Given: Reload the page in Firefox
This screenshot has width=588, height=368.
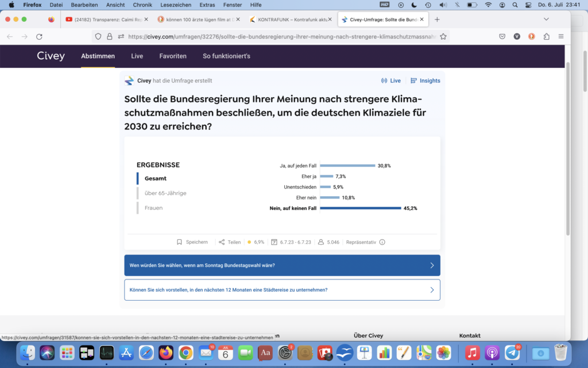Looking at the screenshot, I should click(x=39, y=36).
